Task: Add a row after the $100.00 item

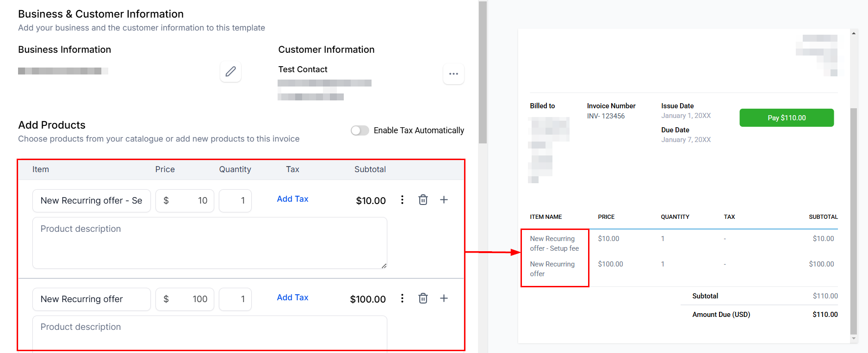Action: (444, 298)
